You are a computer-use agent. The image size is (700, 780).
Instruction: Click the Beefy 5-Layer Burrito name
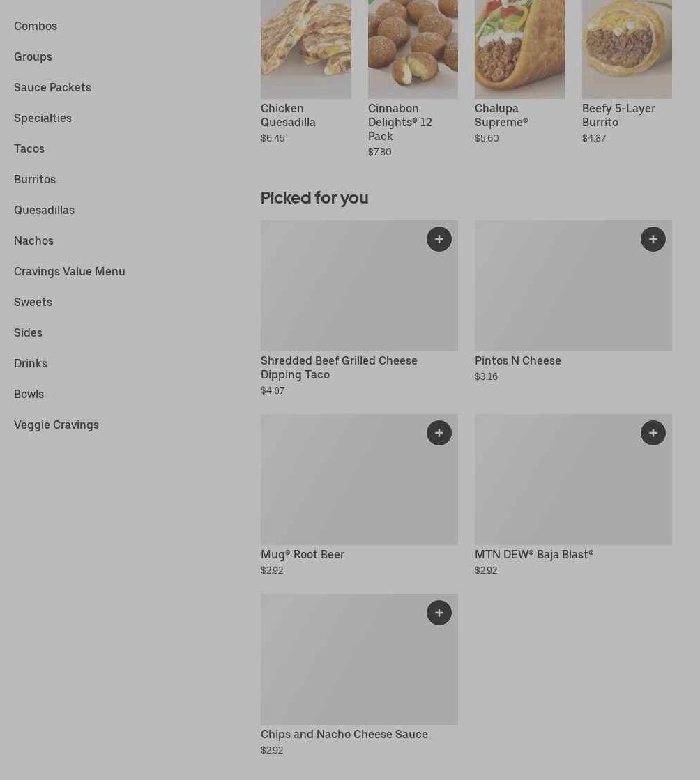click(618, 115)
